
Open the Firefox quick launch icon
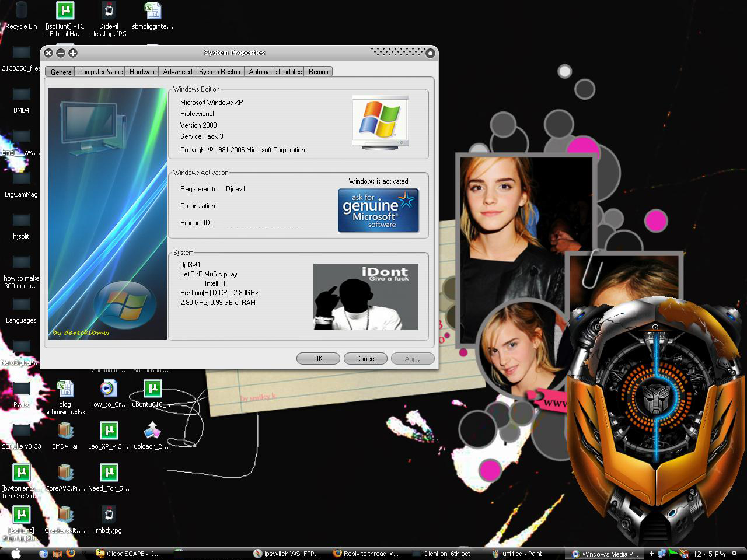(71, 554)
